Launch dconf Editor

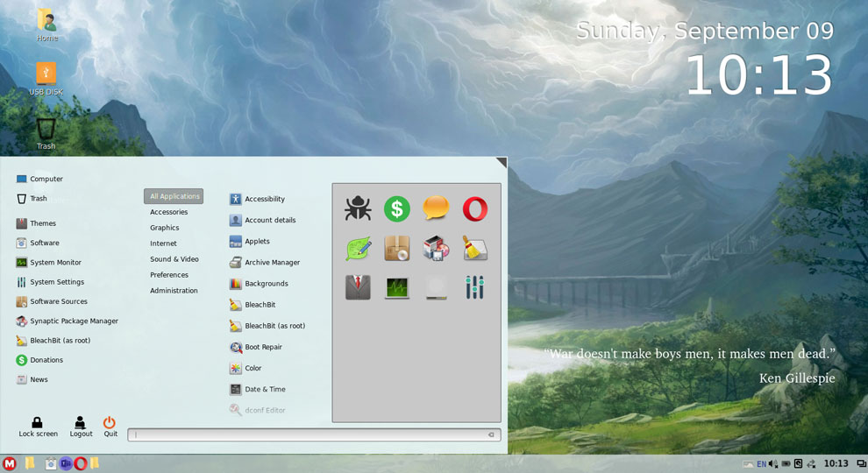pos(258,411)
